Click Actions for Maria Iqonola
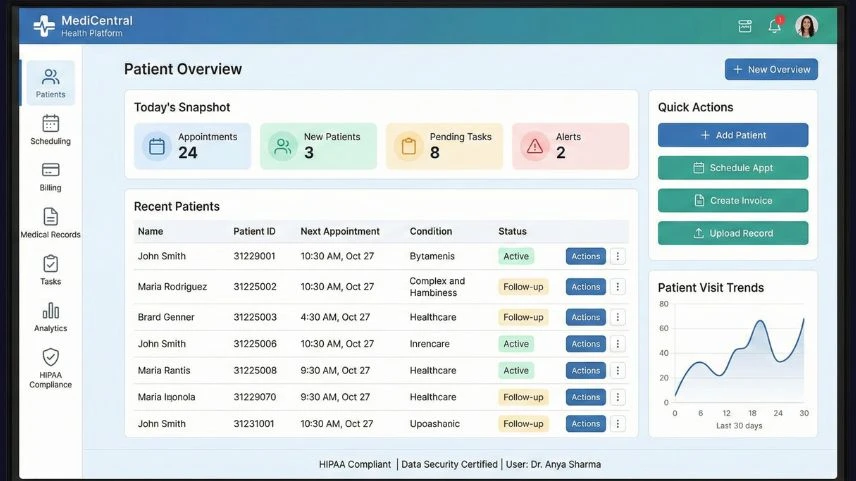Screen dimensions: 856x481 [586, 397]
